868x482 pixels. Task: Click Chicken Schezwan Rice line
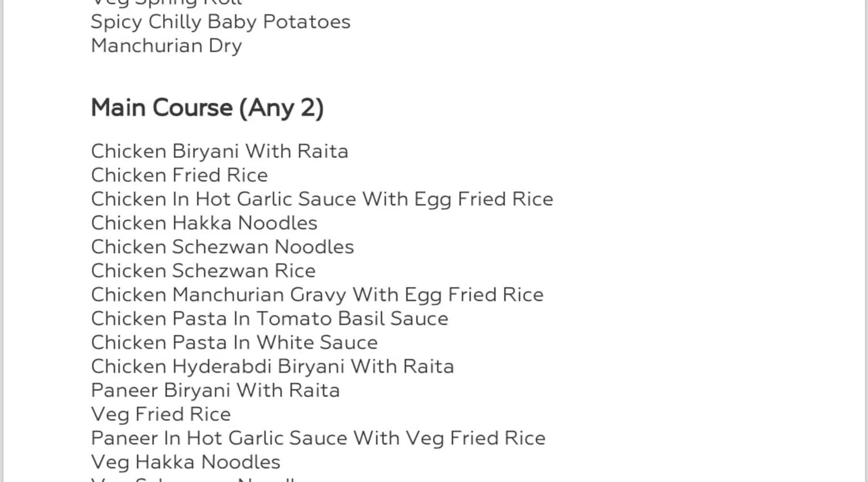click(x=203, y=271)
